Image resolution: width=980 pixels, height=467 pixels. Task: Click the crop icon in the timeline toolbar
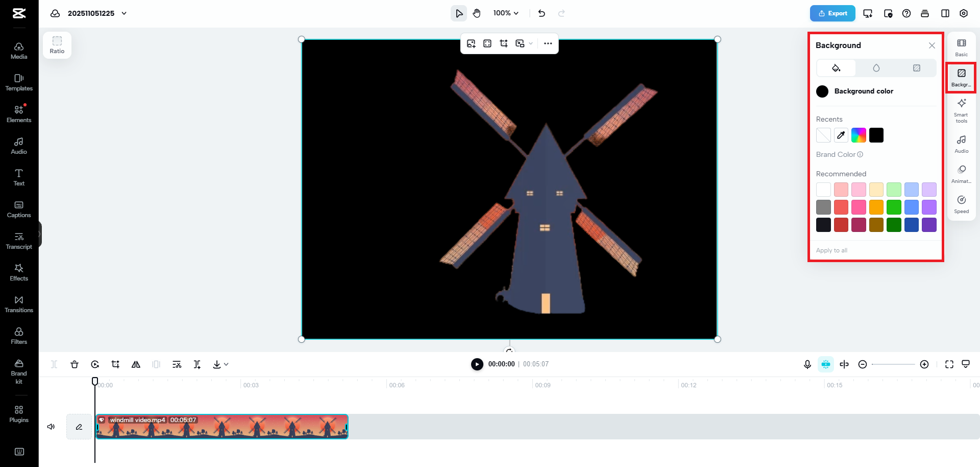point(115,364)
